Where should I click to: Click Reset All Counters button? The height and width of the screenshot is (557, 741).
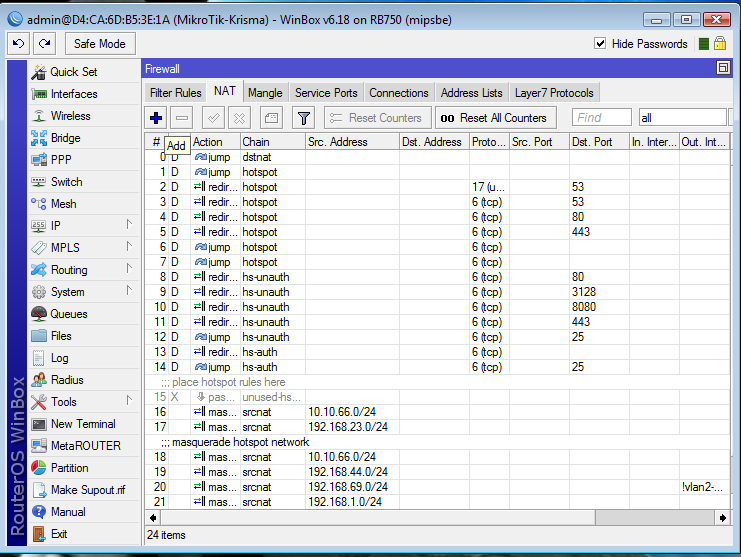[496, 118]
